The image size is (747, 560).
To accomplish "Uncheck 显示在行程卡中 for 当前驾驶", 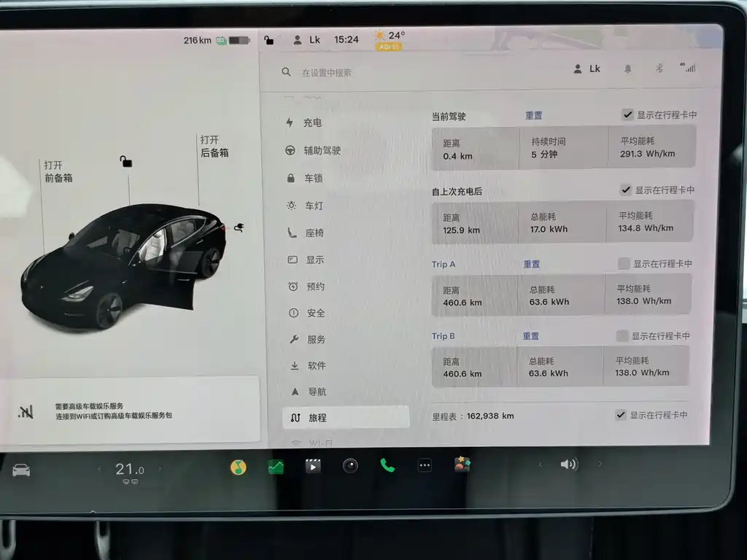I will point(627,114).
